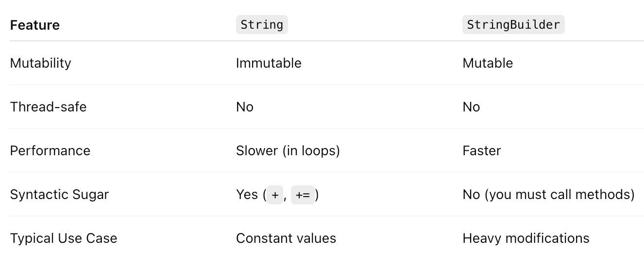
Task: Click the Slower (in loops) cell
Action: (x=288, y=151)
